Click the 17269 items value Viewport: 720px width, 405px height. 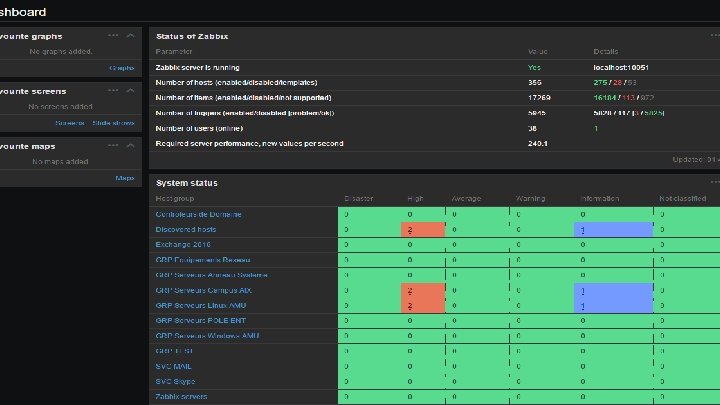coord(539,98)
